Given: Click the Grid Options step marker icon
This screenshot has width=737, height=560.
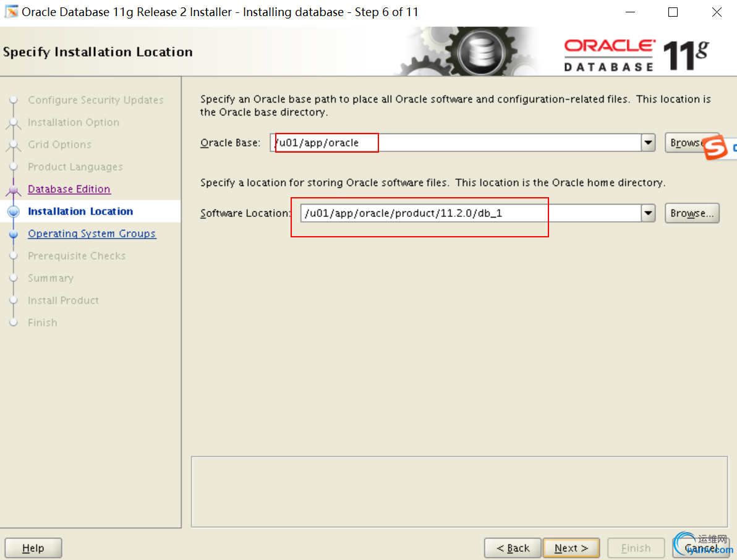Looking at the screenshot, I should [14, 145].
